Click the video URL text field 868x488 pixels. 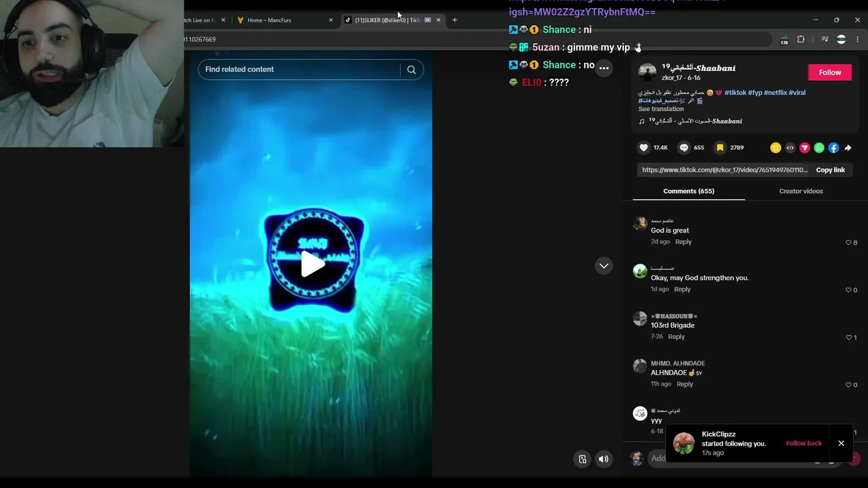pyautogui.click(x=724, y=170)
